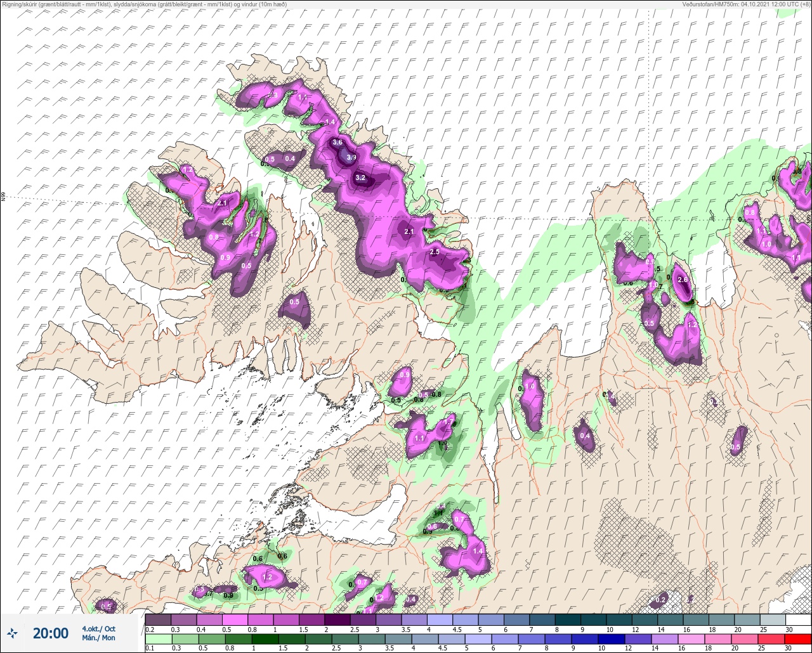812x653 pixels.
Task: Click the N99 latitude label on the map edge
Action: 3,197
